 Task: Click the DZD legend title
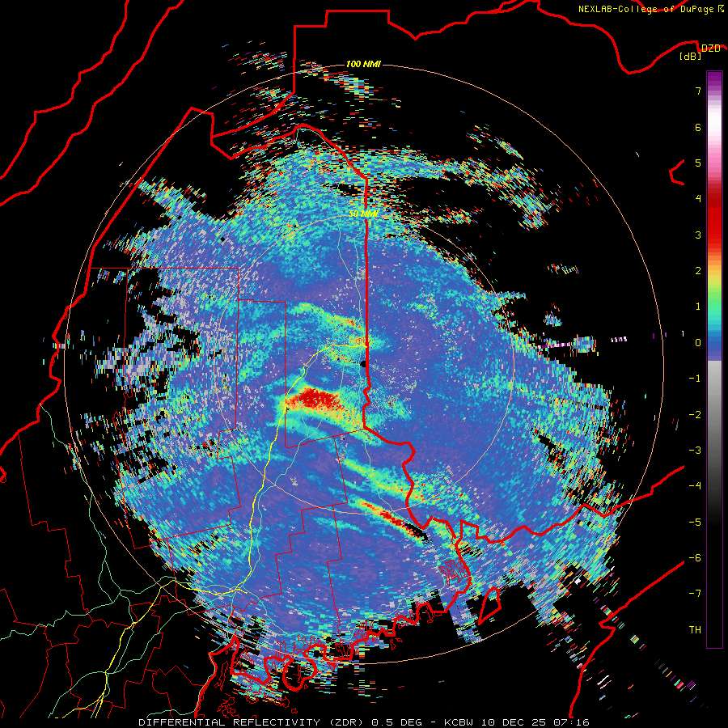(x=711, y=49)
